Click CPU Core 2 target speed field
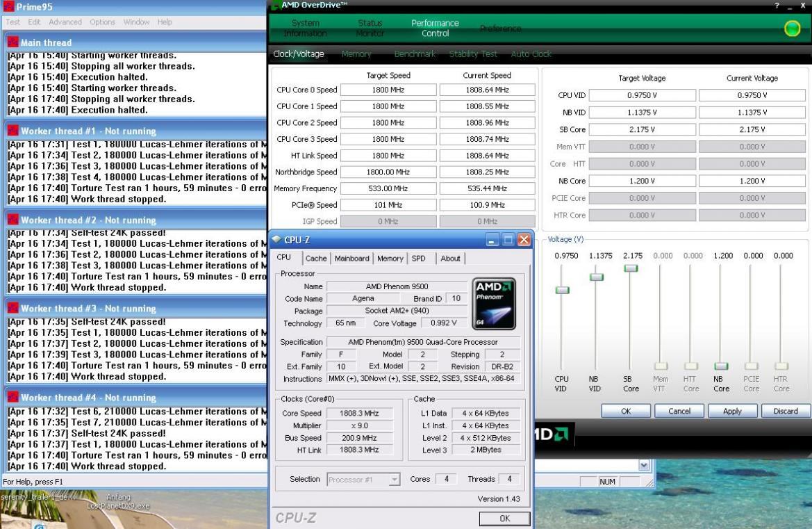 (388, 123)
